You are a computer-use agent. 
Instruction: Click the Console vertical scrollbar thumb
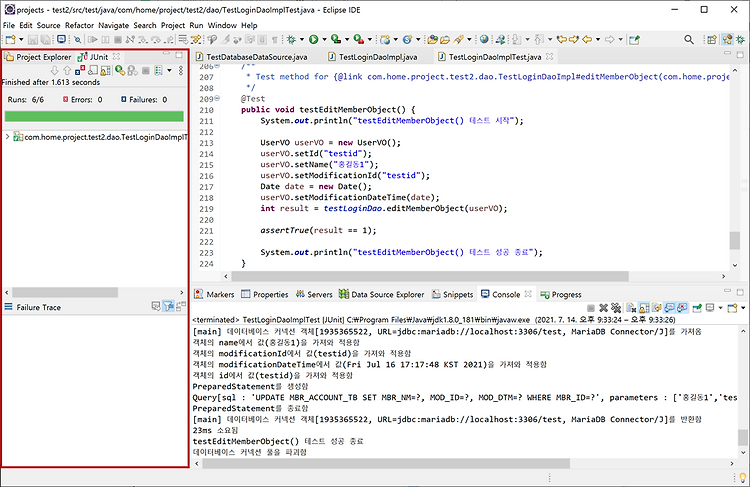coord(742,437)
